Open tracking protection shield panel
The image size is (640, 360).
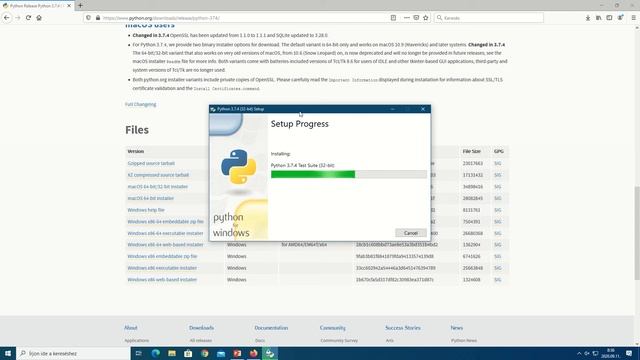tap(89, 18)
